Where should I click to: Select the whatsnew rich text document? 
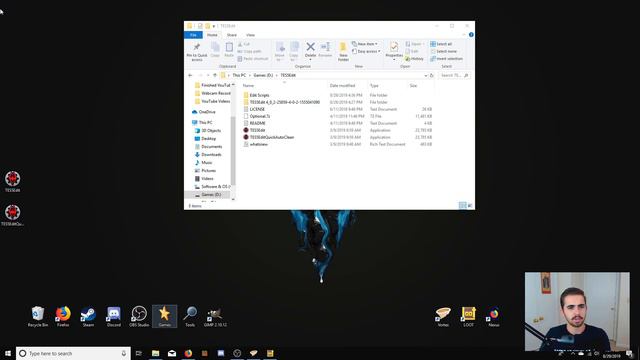[258, 144]
